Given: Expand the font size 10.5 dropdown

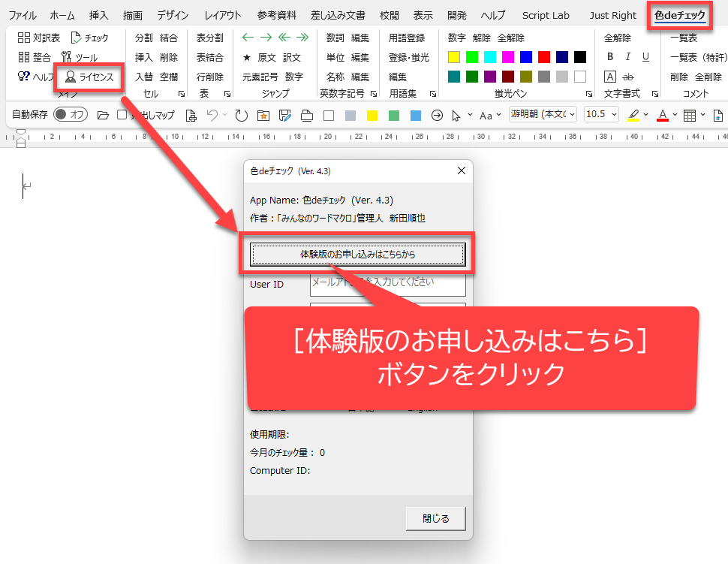Looking at the screenshot, I should click(614, 115).
